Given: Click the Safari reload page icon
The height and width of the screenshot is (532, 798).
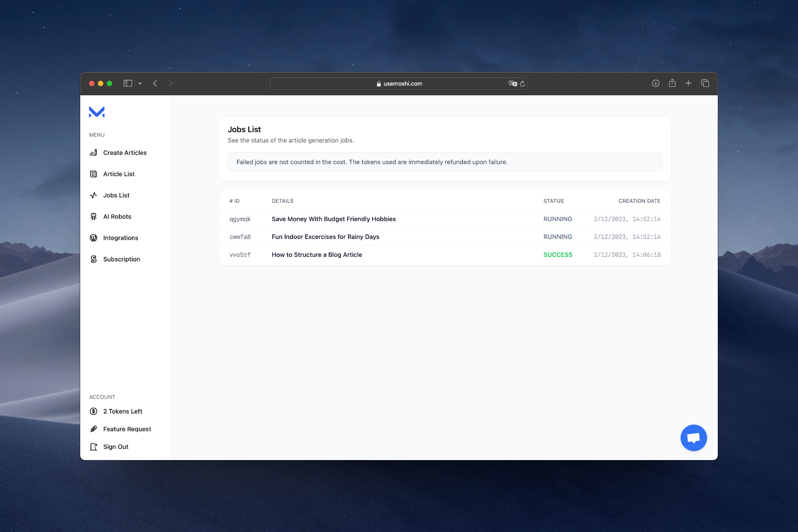Looking at the screenshot, I should [522, 84].
